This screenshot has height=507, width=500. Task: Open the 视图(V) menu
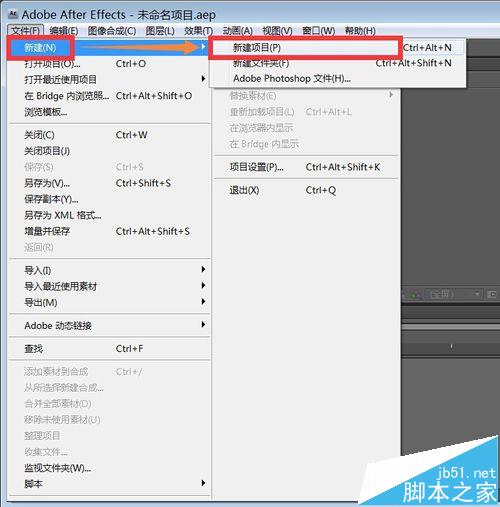(x=277, y=31)
